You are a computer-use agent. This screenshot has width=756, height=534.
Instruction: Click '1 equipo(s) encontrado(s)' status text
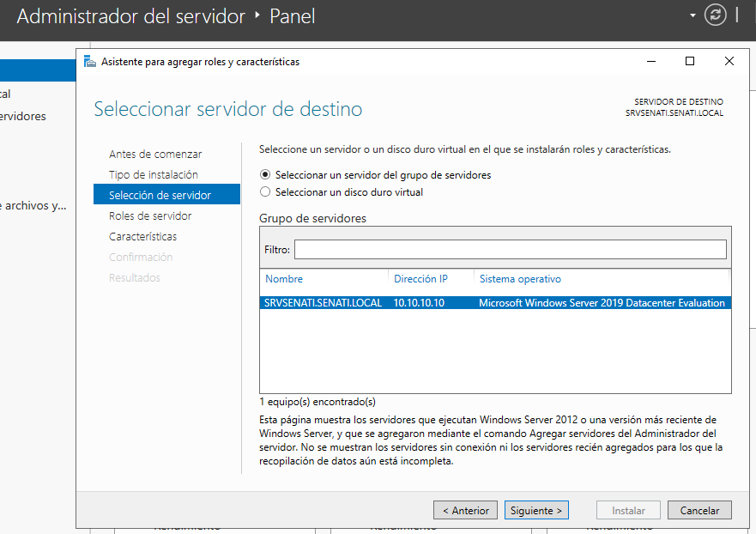(x=318, y=401)
